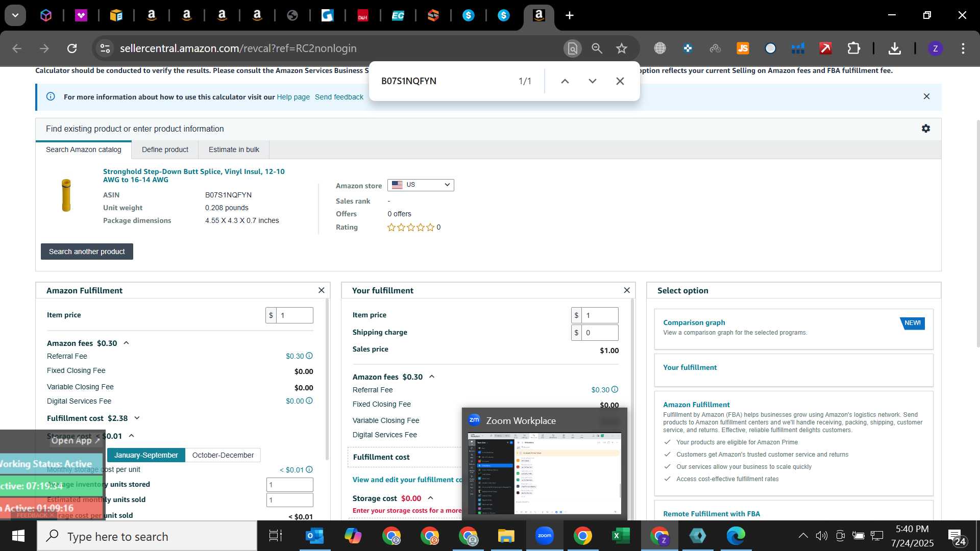This screenshot has width=980, height=551.
Task: Click the find-in-page search text field
Action: (444, 81)
